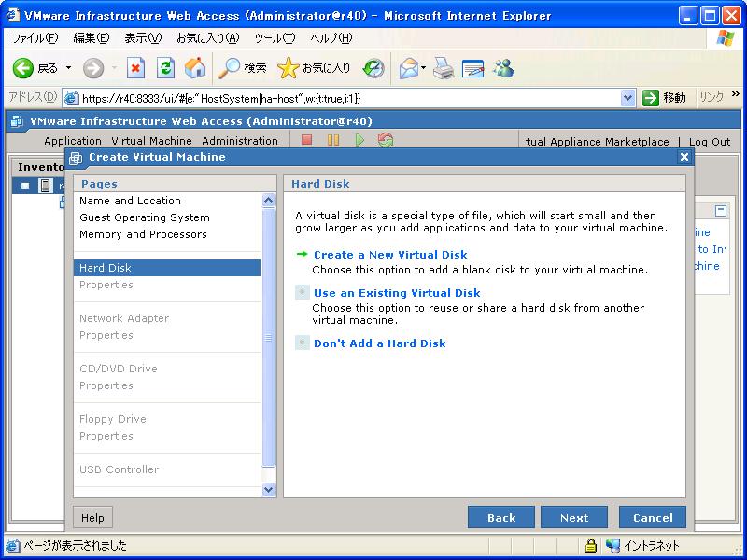Open the 編集(E) menu
The width and height of the screenshot is (747, 560).
pyautogui.click(x=91, y=38)
